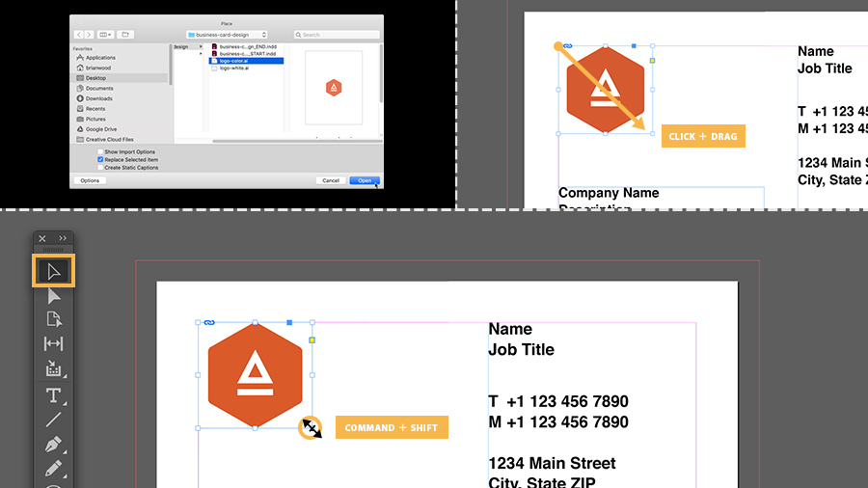Click the sidebar vertical scrollbar

171,66
